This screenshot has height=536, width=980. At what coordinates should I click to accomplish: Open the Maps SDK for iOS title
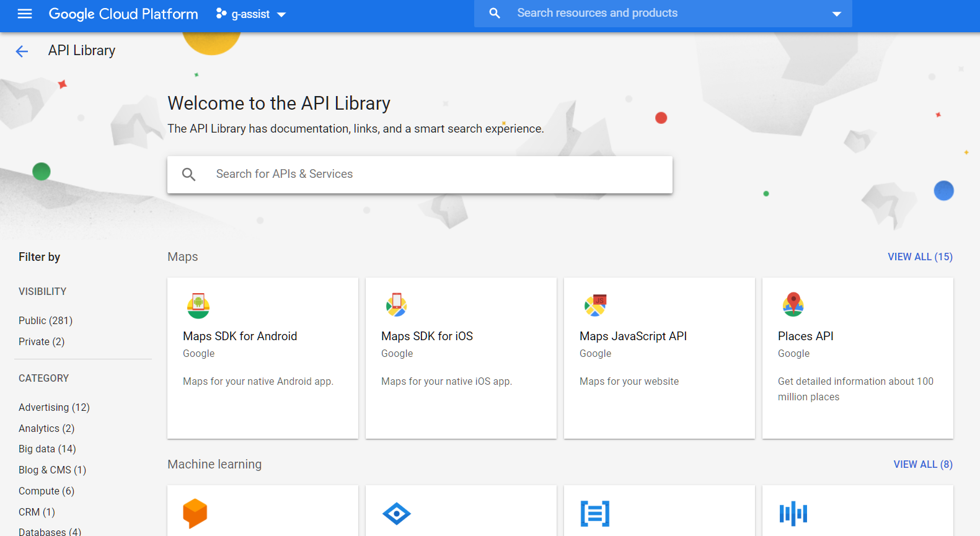427,336
